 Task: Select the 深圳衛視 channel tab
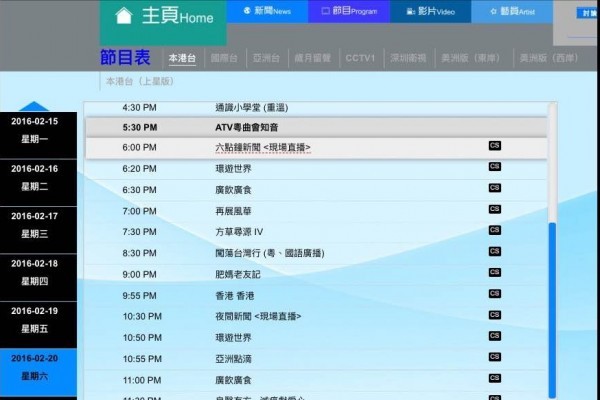tap(407, 58)
